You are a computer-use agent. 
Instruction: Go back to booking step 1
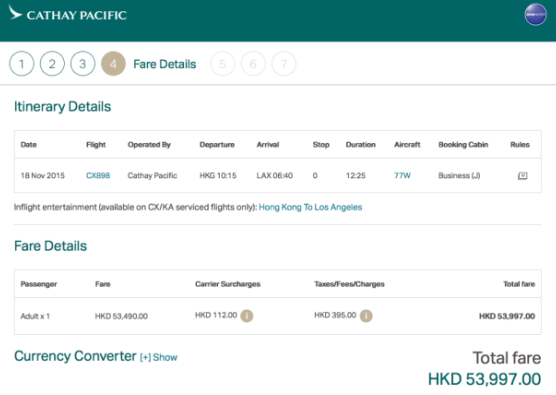22,64
